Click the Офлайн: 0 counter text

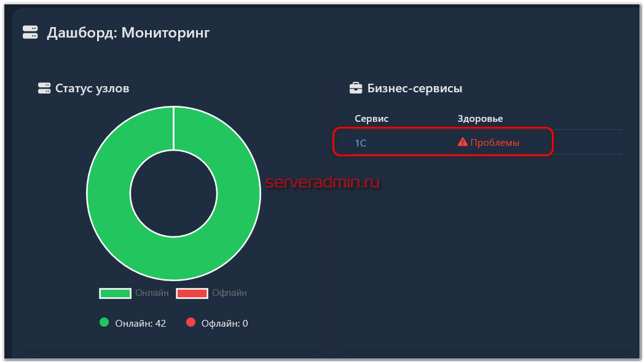[x=225, y=324]
